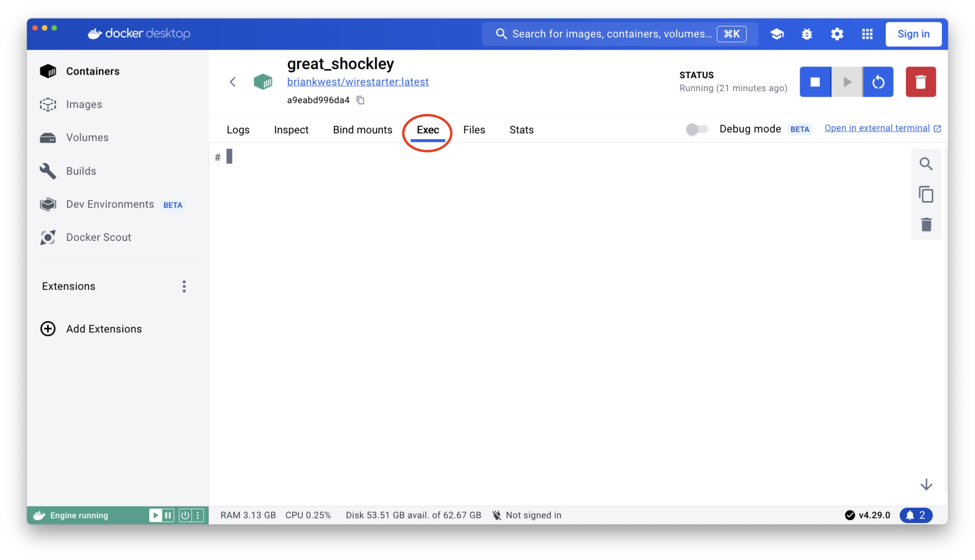Viewport: 975px width, 560px height.
Task: Click into the terminal prompt line
Action: coord(229,156)
